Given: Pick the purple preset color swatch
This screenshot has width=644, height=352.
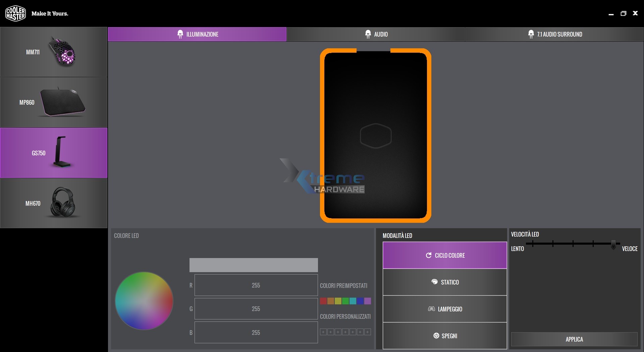Looking at the screenshot, I should pos(368,301).
